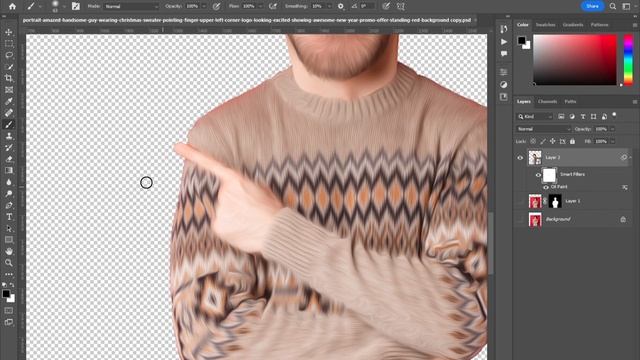This screenshot has width=640, height=360.
Task: Open layer filter Kind dropdown
Action: click(534, 117)
